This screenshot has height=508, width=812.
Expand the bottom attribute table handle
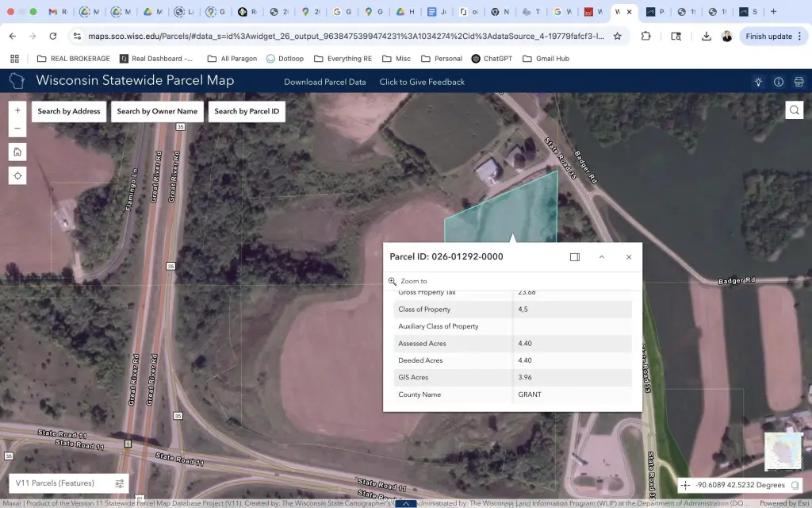(x=406, y=503)
